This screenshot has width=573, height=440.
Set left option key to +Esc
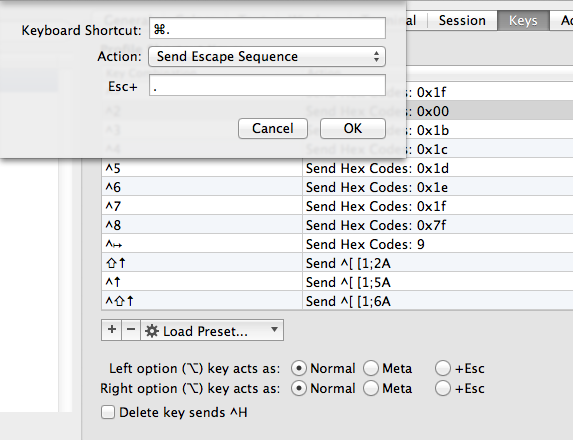coord(443,368)
